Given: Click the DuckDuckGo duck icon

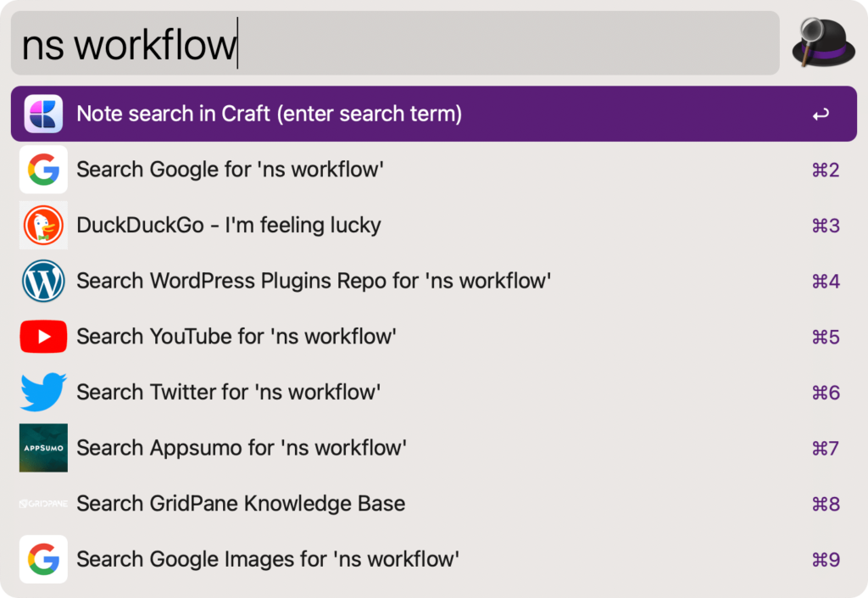Looking at the screenshot, I should point(43,226).
